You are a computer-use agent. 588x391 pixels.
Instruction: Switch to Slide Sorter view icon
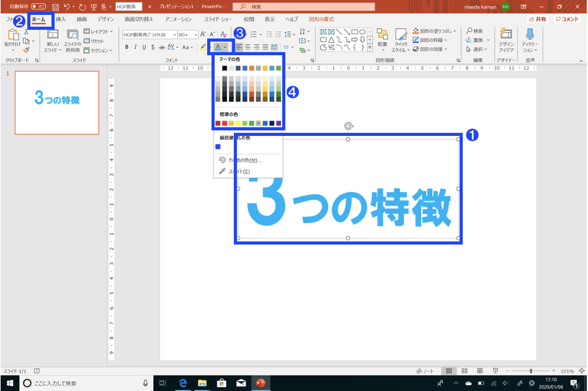[464, 371]
